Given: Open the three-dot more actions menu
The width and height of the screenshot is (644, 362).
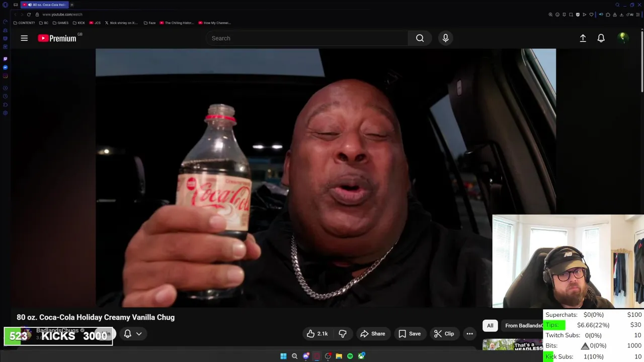Looking at the screenshot, I should (469, 334).
